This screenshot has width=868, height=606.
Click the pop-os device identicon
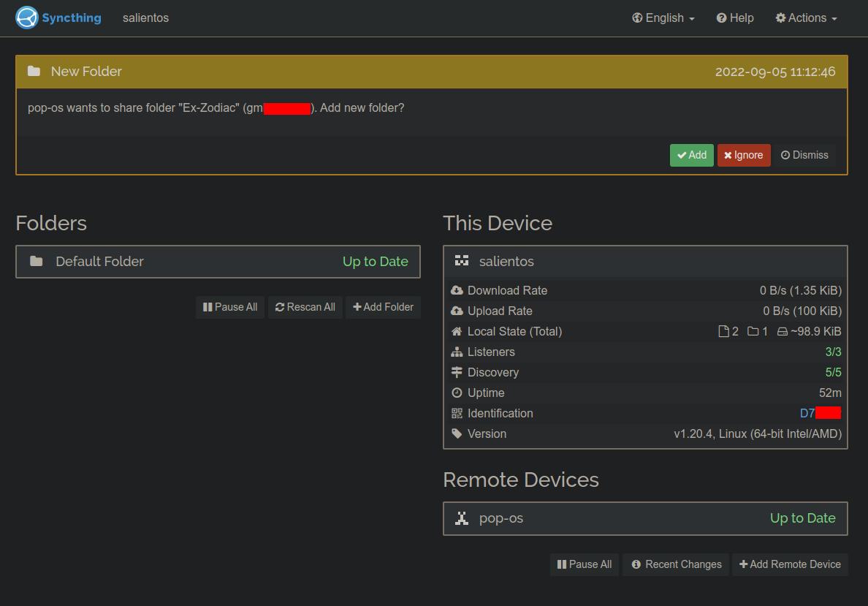click(x=462, y=518)
